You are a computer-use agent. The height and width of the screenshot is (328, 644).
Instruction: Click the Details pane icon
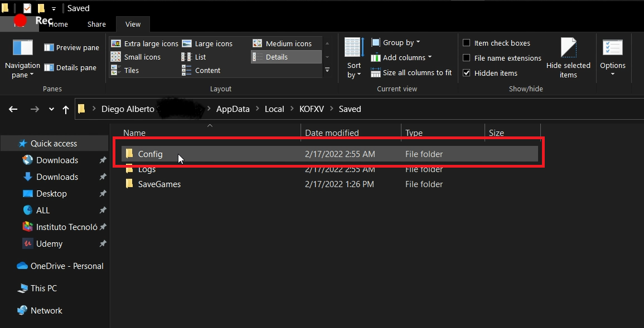[49, 68]
